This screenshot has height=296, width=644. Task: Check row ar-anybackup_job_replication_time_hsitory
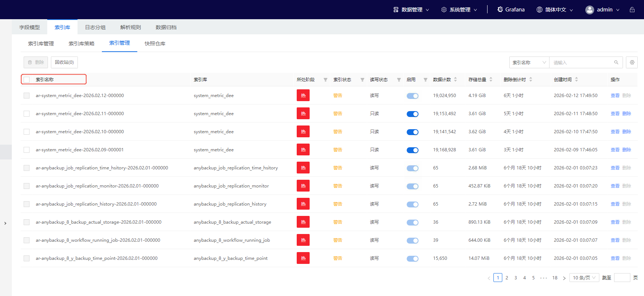(x=27, y=168)
